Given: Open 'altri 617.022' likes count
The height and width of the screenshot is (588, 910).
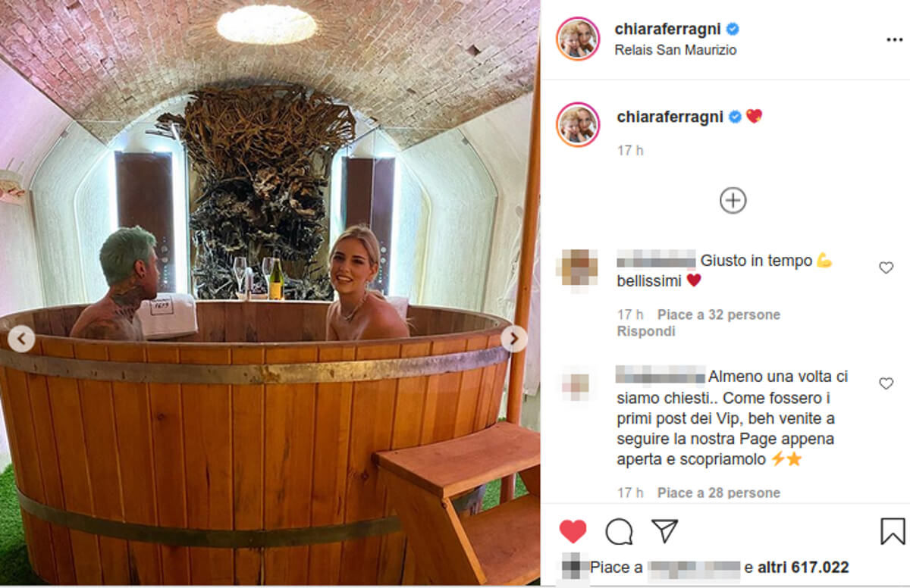Looking at the screenshot, I should click(x=802, y=568).
